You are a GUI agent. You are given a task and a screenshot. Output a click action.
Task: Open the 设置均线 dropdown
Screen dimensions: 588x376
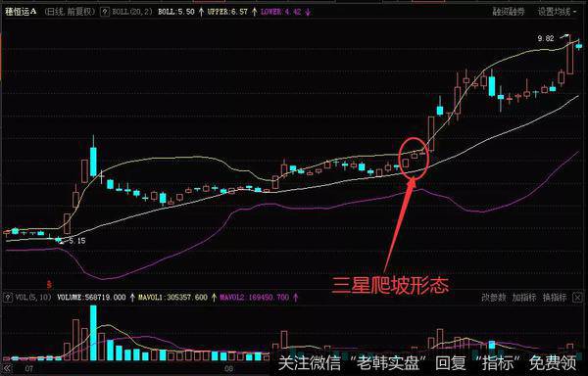tap(557, 12)
